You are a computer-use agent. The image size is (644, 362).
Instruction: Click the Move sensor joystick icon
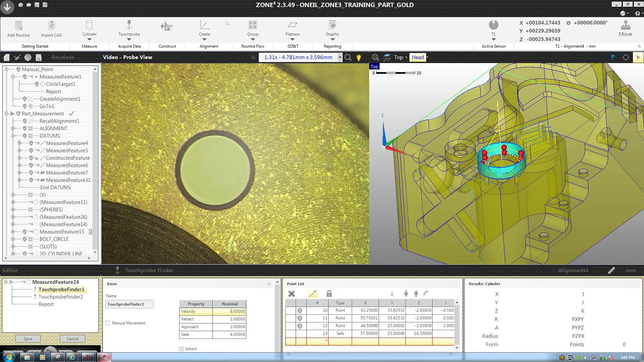point(625,26)
